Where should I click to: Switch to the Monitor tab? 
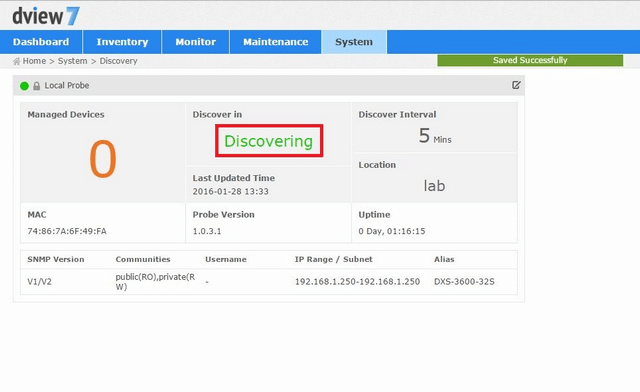click(x=196, y=42)
